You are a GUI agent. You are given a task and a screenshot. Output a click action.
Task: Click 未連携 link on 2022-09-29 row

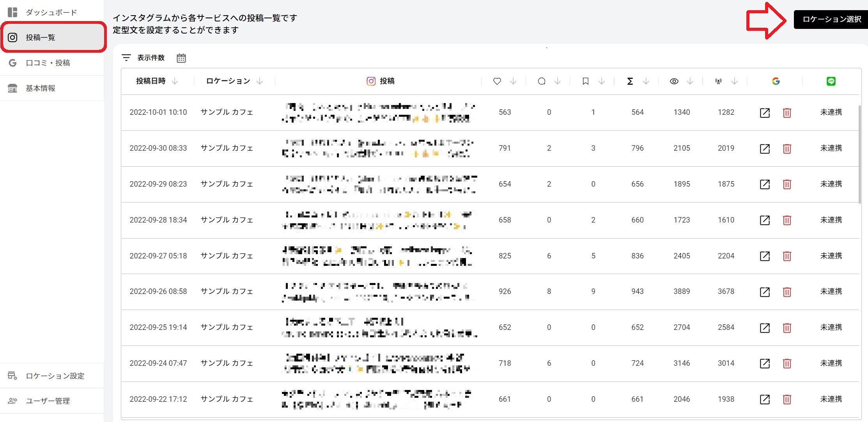point(831,184)
